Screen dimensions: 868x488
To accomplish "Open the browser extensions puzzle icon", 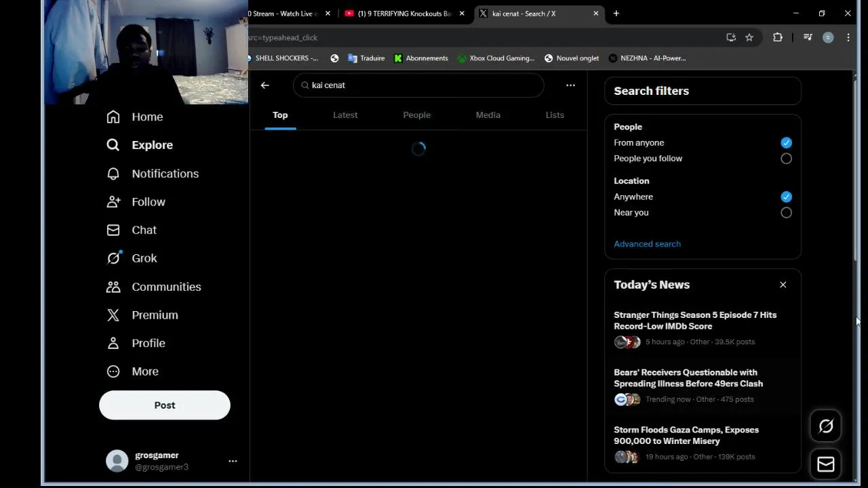I will click(x=778, y=37).
